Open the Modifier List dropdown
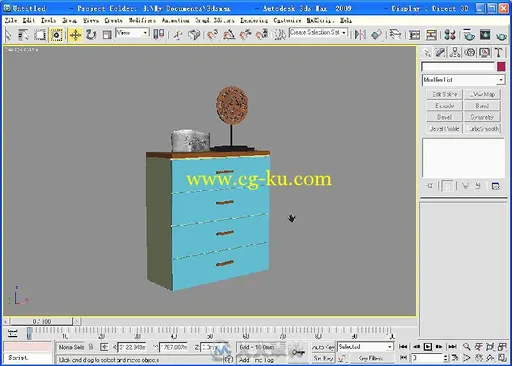Image resolution: width=512 pixels, height=366 pixels. [463, 80]
